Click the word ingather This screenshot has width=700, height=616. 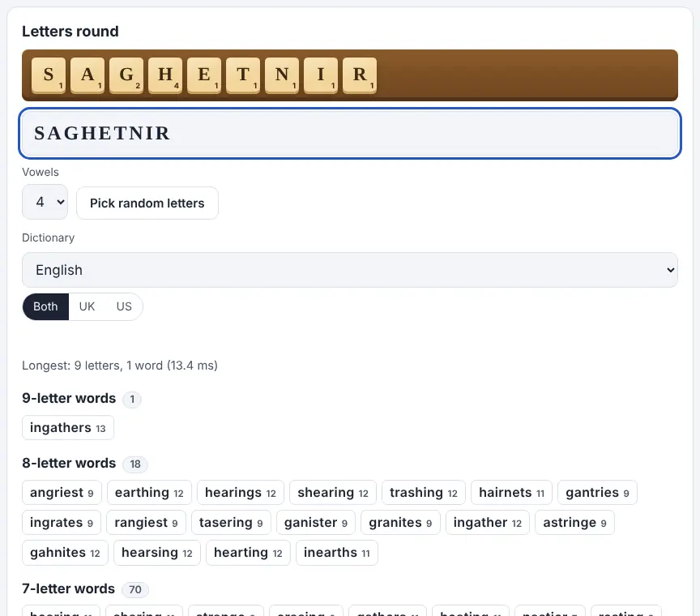[x=488, y=523]
